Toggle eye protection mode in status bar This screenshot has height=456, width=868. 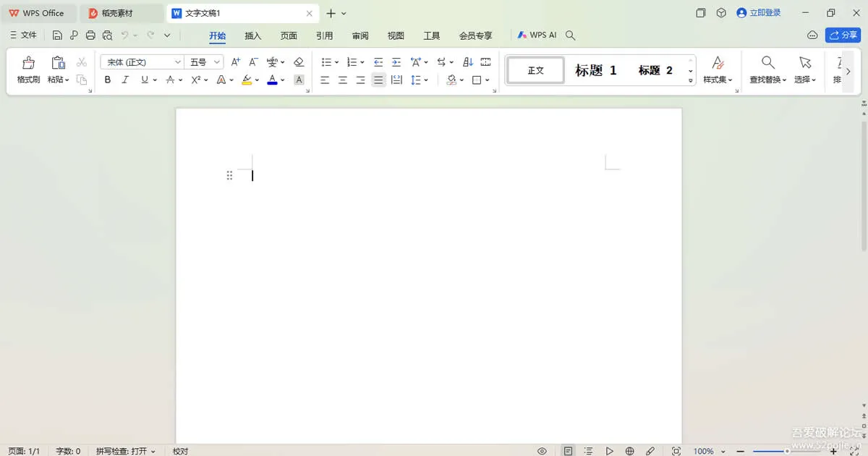(542, 451)
